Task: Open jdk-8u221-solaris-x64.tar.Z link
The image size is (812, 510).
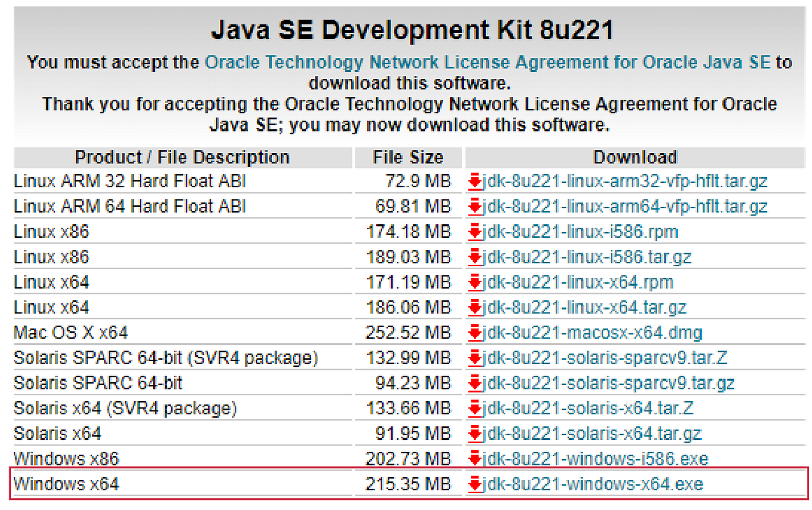Action: tap(588, 408)
